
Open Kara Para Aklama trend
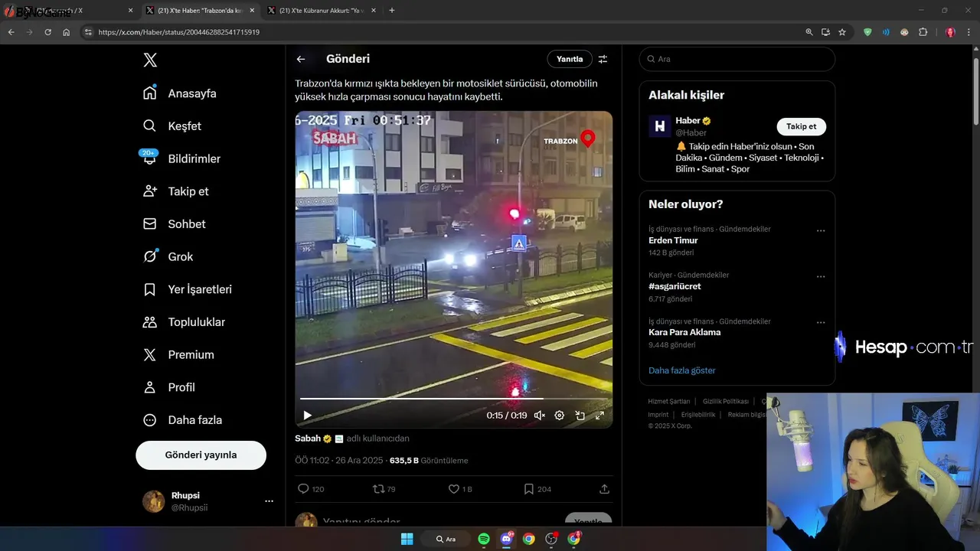(x=684, y=332)
